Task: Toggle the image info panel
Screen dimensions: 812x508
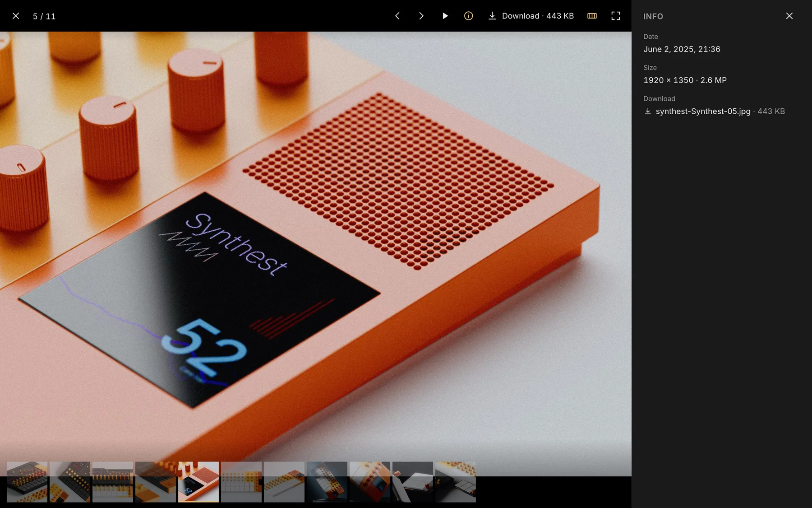Action: 469,16
